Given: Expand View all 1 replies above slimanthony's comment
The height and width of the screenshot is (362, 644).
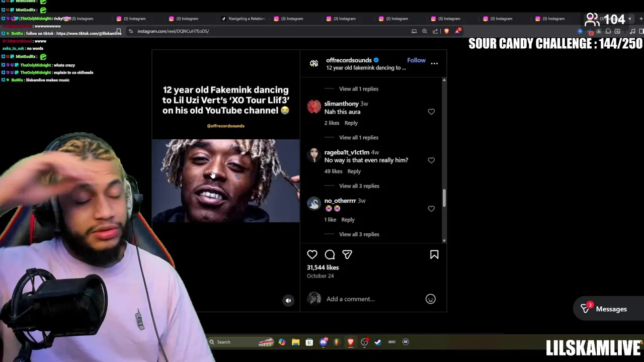Looking at the screenshot, I should pyautogui.click(x=359, y=89).
